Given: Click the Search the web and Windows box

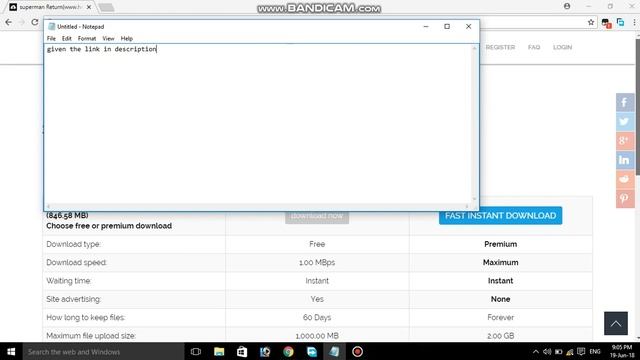Looking at the screenshot, I should [104, 351].
